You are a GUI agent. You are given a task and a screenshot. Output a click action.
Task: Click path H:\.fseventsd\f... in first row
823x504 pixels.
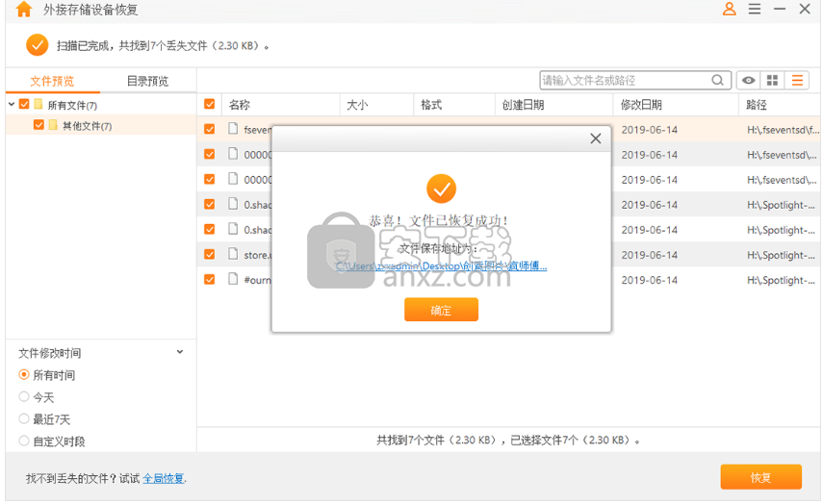(782, 130)
